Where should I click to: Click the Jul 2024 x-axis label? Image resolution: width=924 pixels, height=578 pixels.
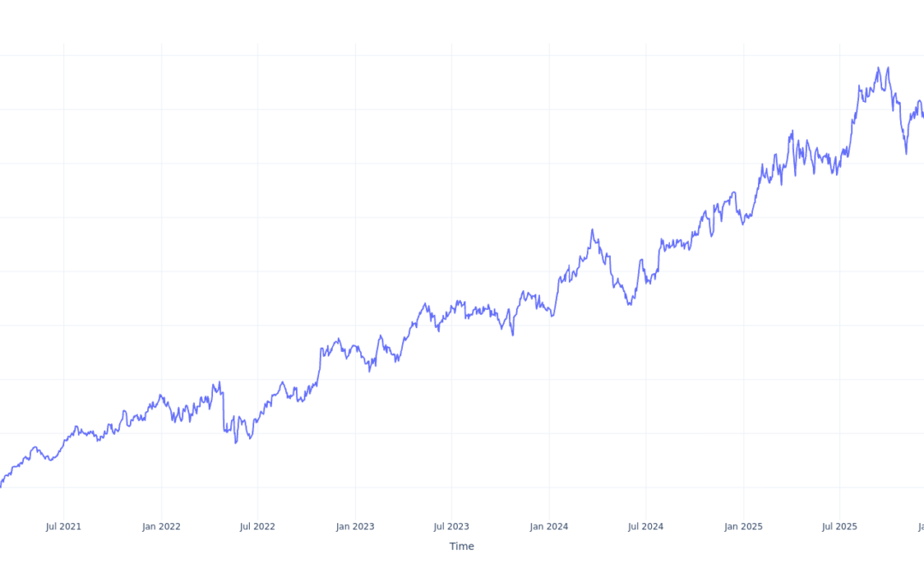pos(646,527)
